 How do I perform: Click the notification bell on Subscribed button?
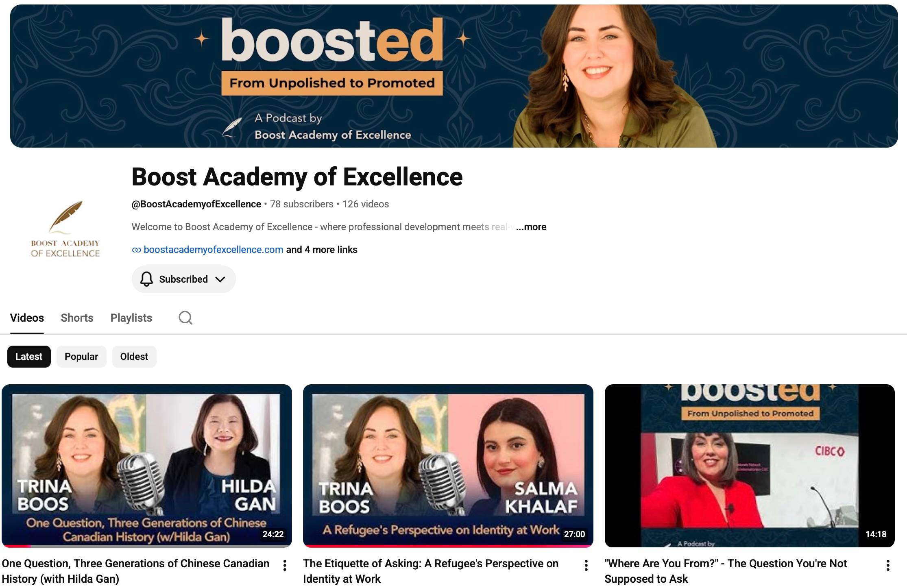(146, 279)
